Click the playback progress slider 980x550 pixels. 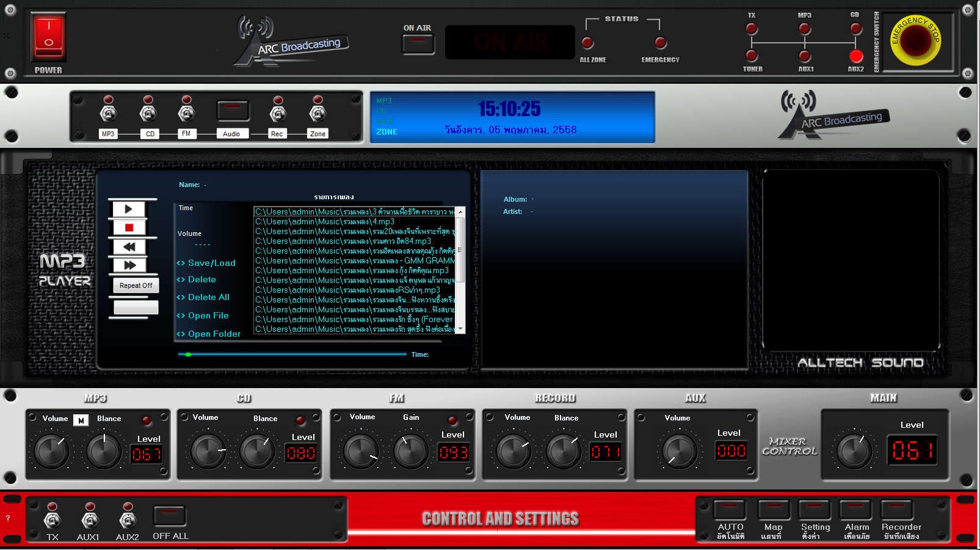pyautogui.click(x=292, y=354)
